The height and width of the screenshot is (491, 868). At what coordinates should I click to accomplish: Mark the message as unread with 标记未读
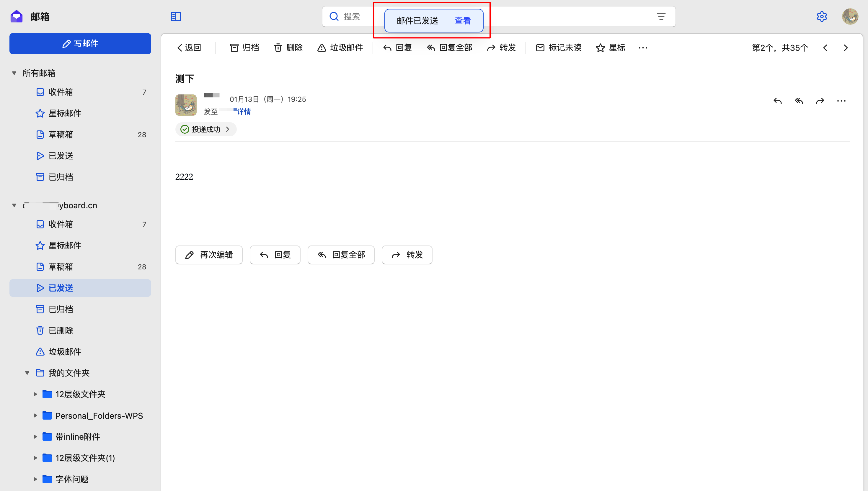(559, 48)
